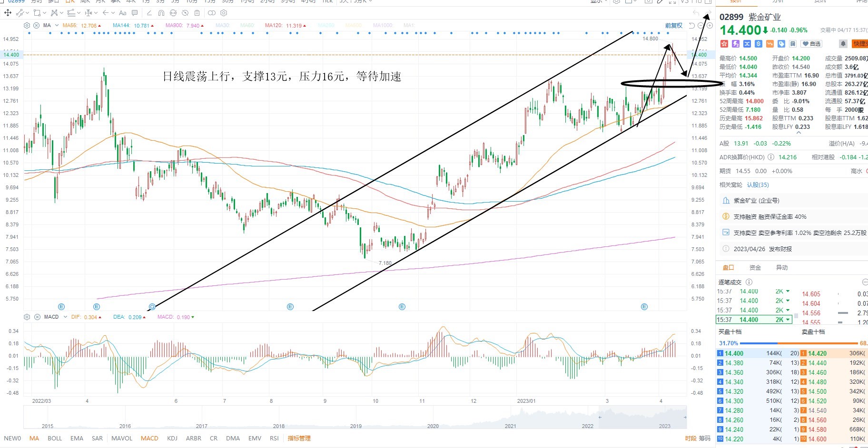Select the MAVOL sub-indicator tab
This screenshot has height=448, width=868.
122,438
